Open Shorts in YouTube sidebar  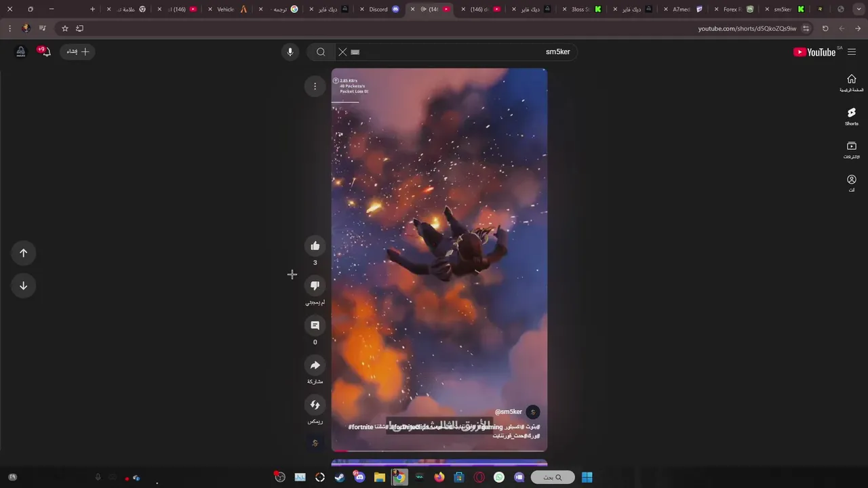pos(852,116)
